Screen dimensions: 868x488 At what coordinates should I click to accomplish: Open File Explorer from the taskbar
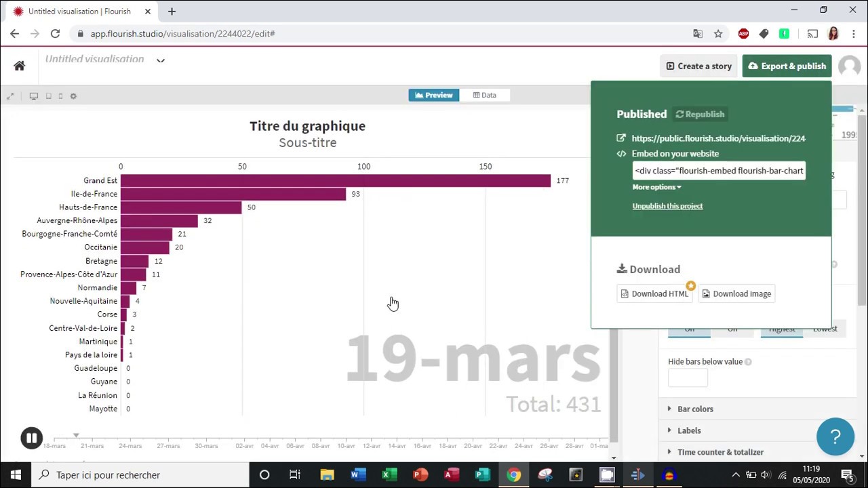click(327, 474)
